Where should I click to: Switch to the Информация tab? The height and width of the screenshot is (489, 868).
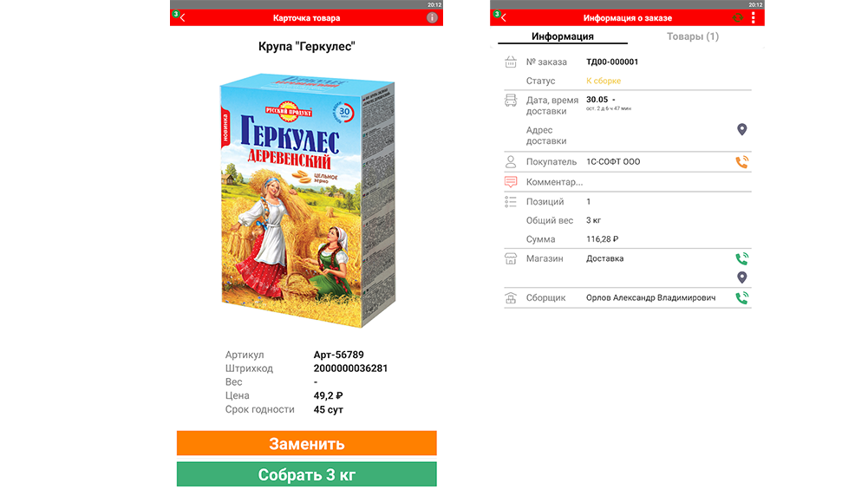[x=563, y=36]
